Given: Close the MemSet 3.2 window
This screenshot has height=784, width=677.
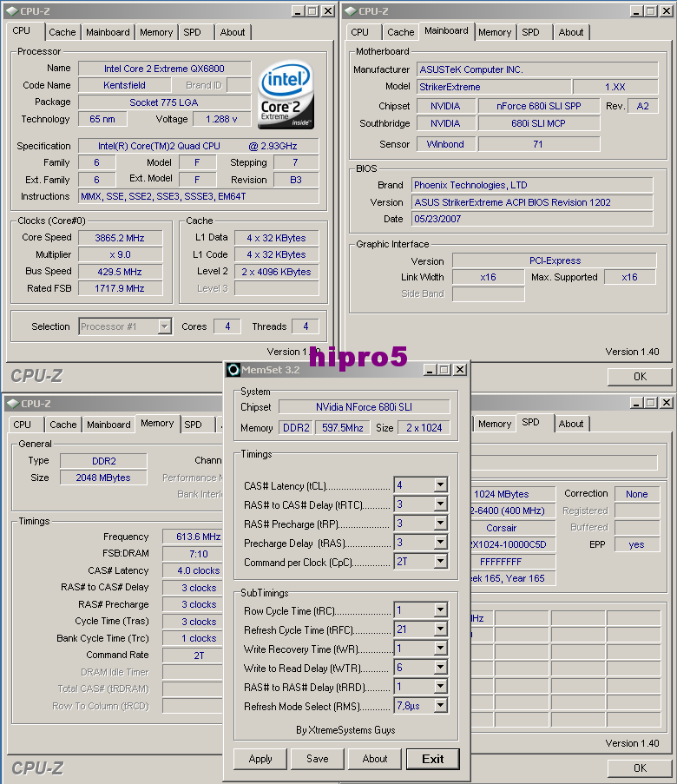Looking at the screenshot, I should (x=460, y=370).
